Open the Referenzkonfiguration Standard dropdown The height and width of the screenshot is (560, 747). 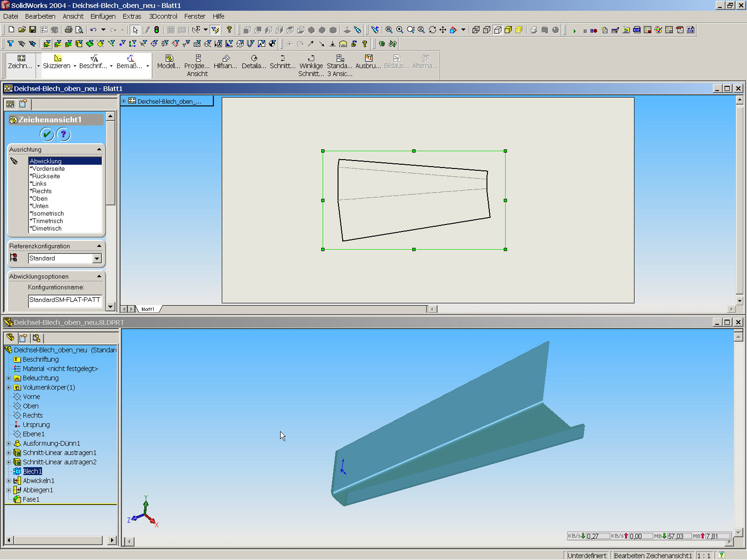(x=97, y=259)
